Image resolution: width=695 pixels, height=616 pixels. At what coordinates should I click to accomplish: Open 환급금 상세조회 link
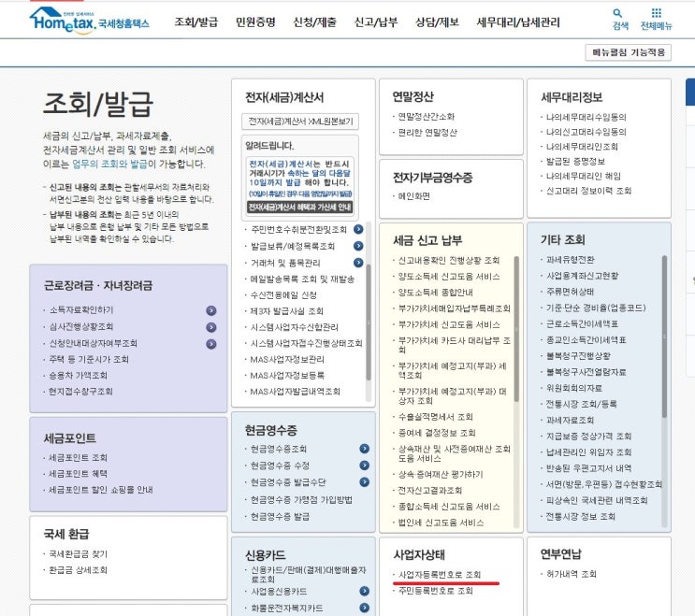point(78,570)
